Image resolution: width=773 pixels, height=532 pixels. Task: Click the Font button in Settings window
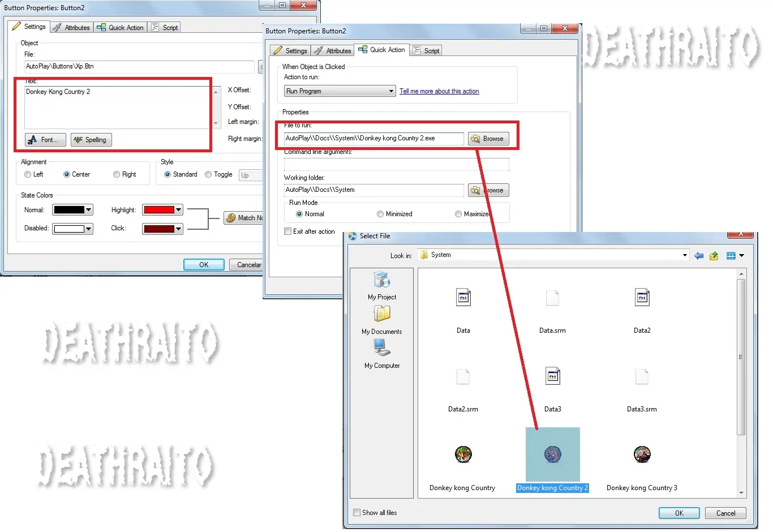click(45, 140)
